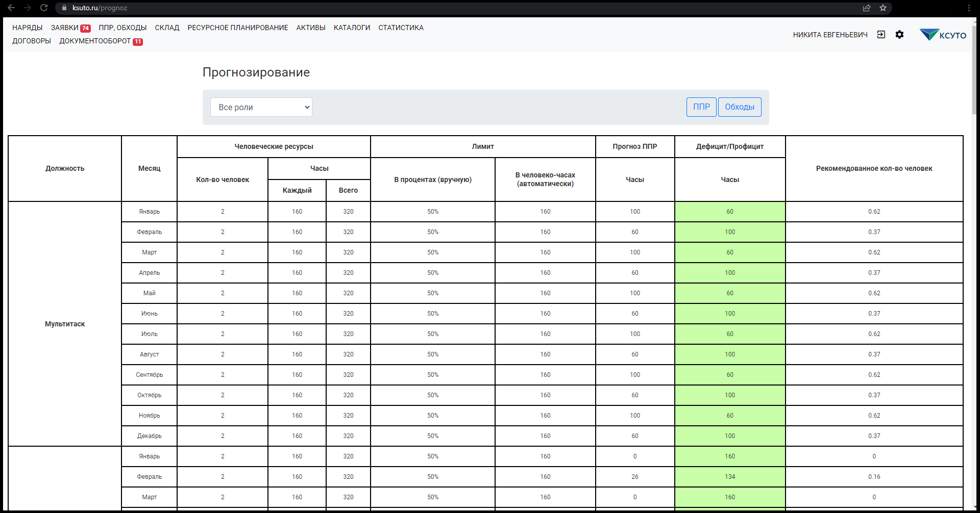Go to ДОКУМЕНТООБОРОТ section
This screenshot has width=980, height=513.
pos(101,41)
